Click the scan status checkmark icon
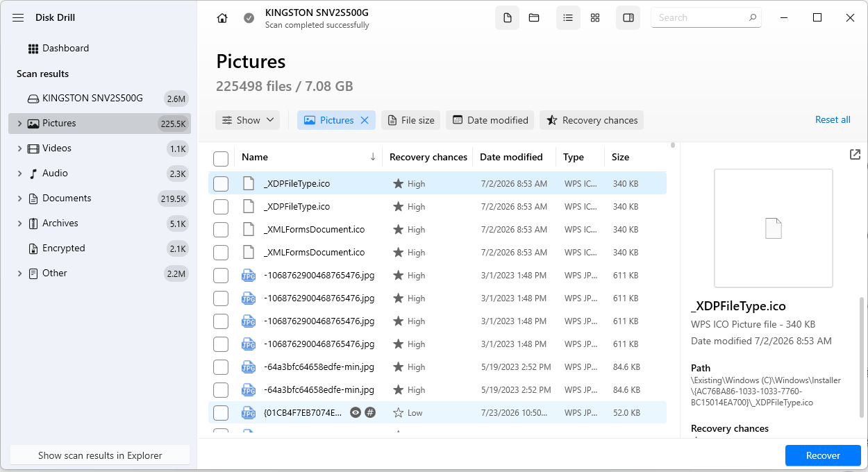Viewport: 868px width, 472px height. (x=249, y=18)
